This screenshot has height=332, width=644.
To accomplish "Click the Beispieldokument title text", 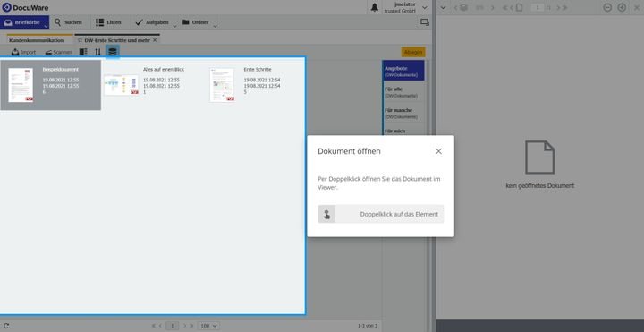I will click(61, 70).
